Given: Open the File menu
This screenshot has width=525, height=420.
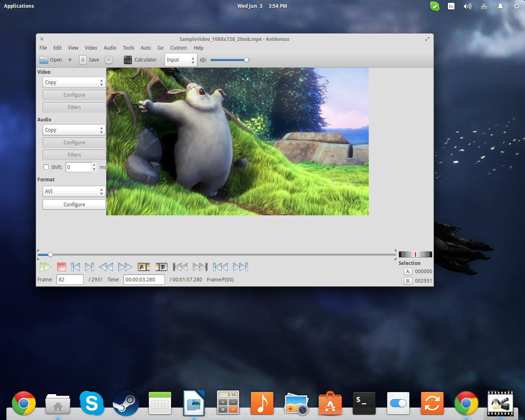Looking at the screenshot, I should [x=43, y=48].
